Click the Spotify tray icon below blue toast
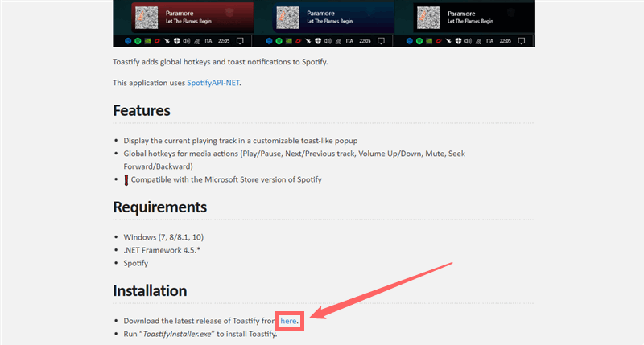644x345 pixels. [279, 41]
